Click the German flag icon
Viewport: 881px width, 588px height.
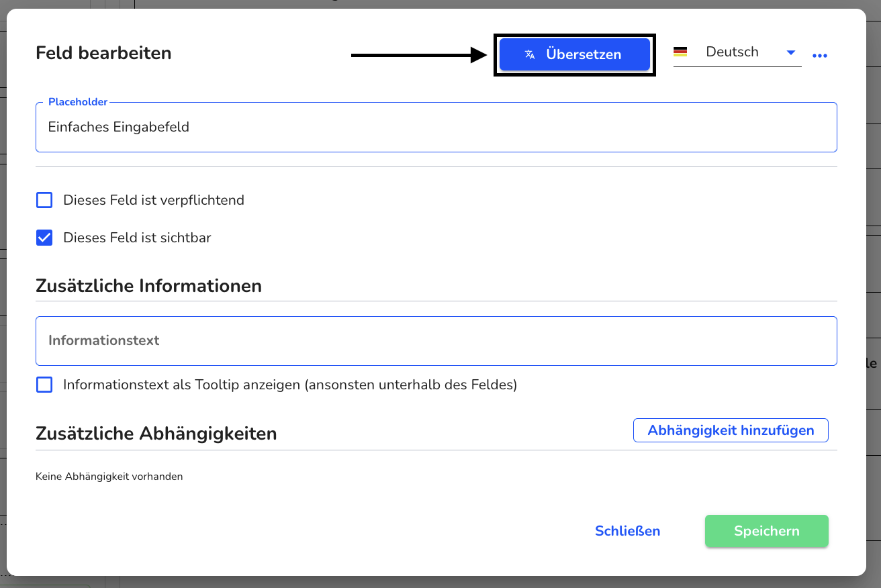point(680,52)
